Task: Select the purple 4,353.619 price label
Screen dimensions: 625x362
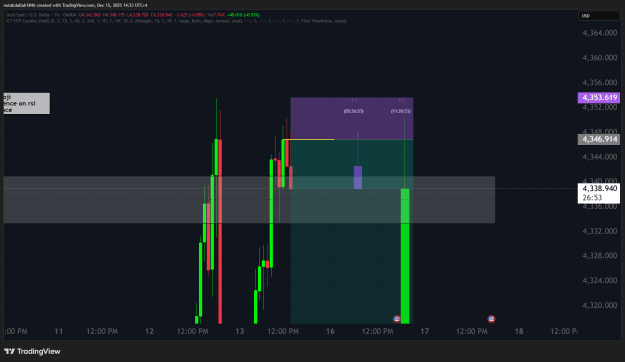Action: [x=599, y=98]
